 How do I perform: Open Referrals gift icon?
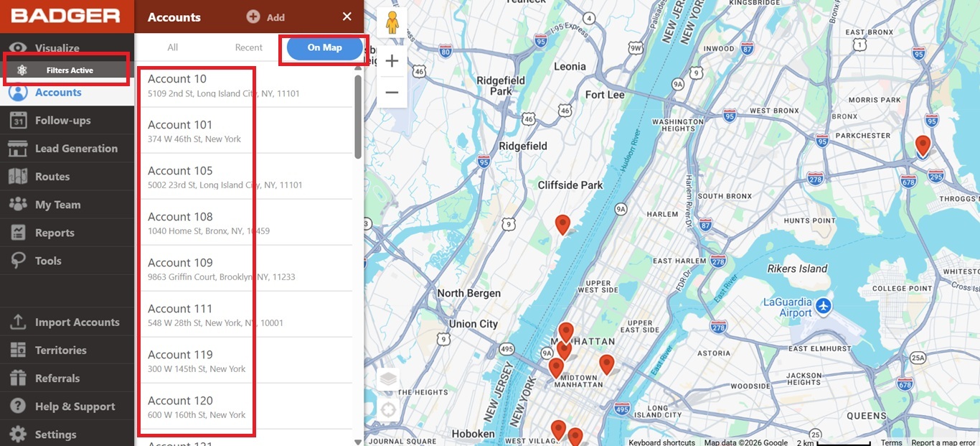(x=18, y=378)
